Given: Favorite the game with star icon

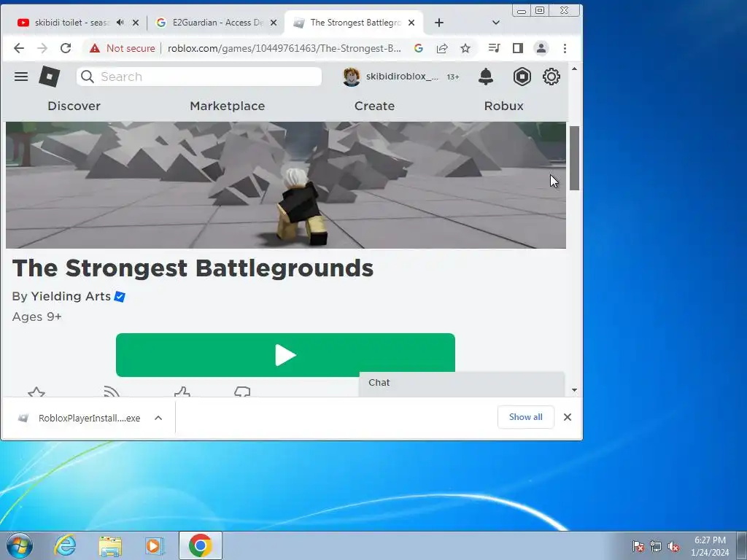Looking at the screenshot, I should point(36,392).
